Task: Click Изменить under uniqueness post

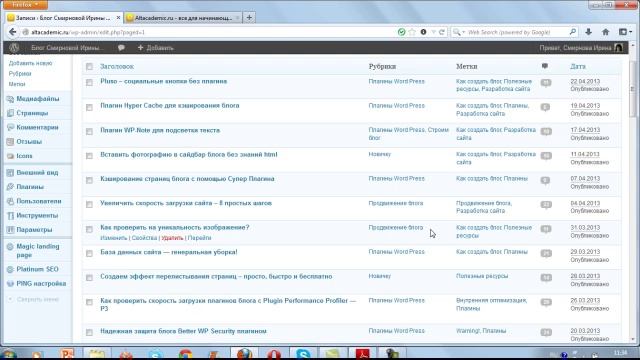Action: [114, 238]
